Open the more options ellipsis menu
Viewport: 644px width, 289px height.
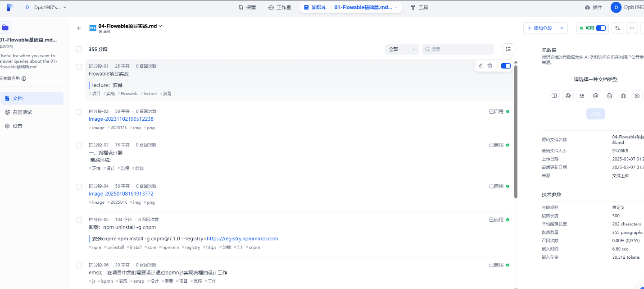[632, 28]
